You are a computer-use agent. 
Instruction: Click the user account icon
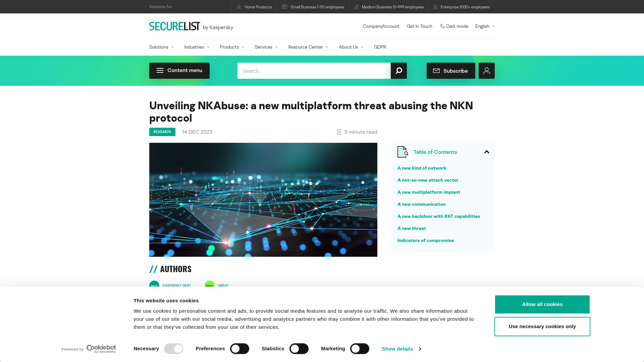point(487,71)
